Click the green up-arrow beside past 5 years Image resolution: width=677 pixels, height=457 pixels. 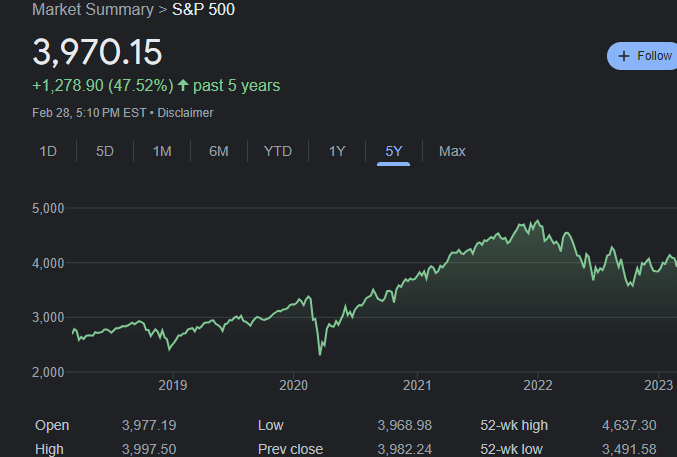pyautogui.click(x=183, y=85)
